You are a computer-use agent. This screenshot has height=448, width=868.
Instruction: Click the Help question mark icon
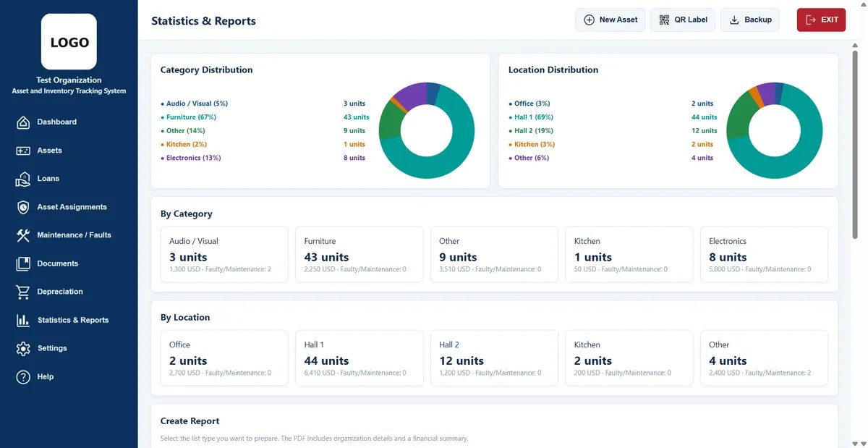click(23, 376)
